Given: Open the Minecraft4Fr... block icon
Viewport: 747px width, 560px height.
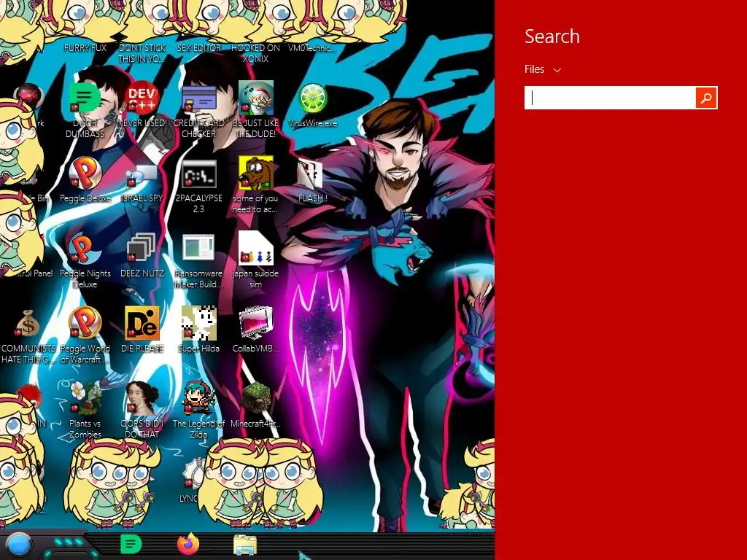Looking at the screenshot, I should pyautogui.click(x=256, y=398).
